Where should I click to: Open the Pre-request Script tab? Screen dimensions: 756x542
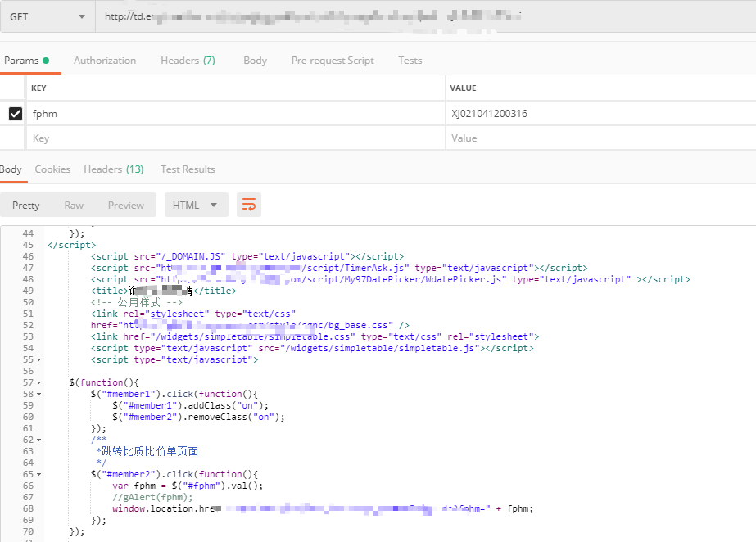[x=333, y=61]
